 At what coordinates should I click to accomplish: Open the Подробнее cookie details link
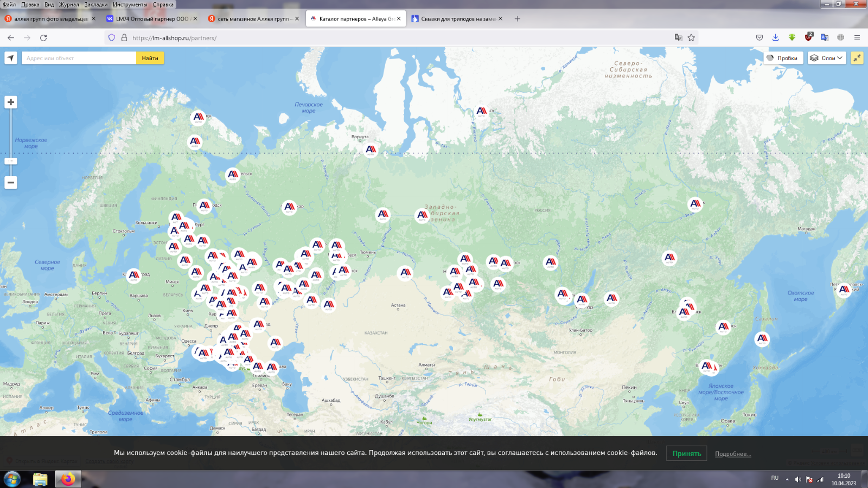pos(732,454)
